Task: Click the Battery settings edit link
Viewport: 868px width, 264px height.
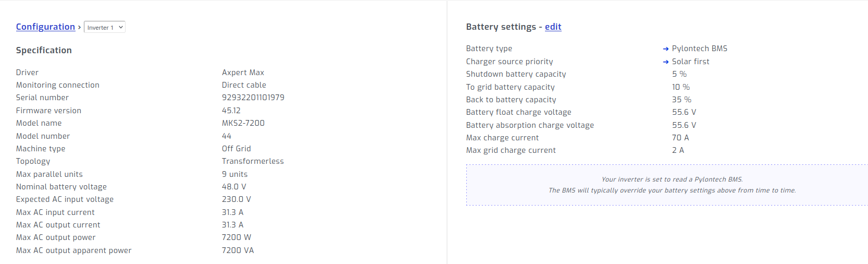Action: (553, 27)
